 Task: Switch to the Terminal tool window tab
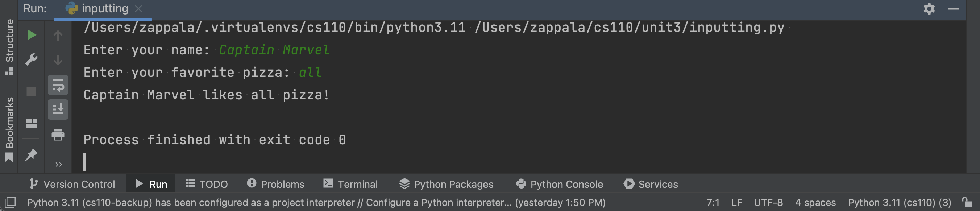click(x=350, y=184)
